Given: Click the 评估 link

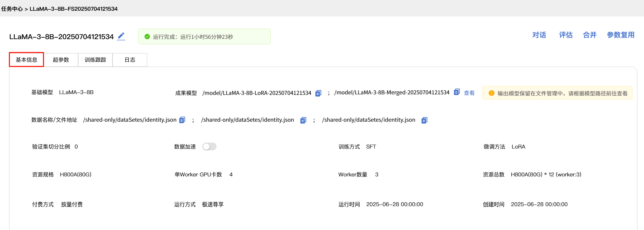Looking at the screenshot, I should coord(566,35).
